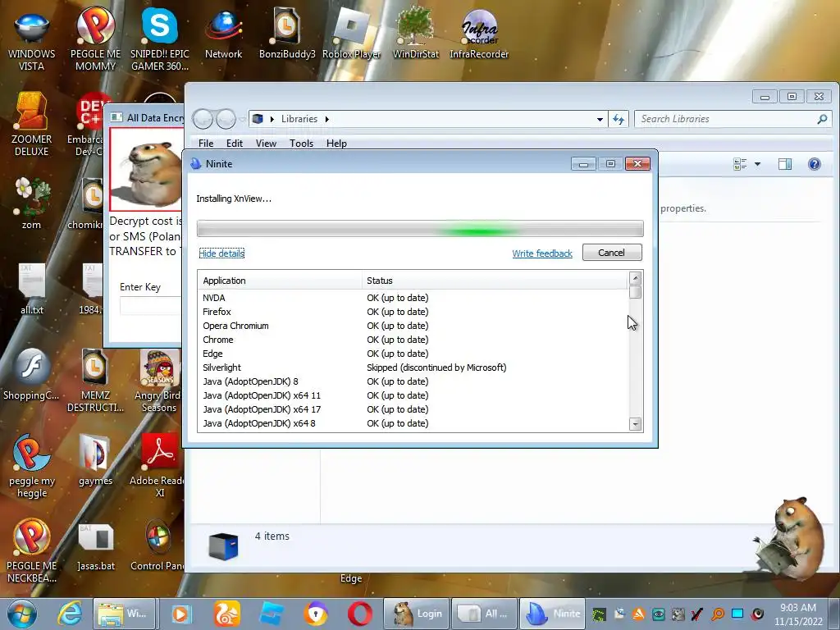Select the Angry Birds Seasons desktop icon
The height and width of the screenshot is (630, 840).
(159, 381)
